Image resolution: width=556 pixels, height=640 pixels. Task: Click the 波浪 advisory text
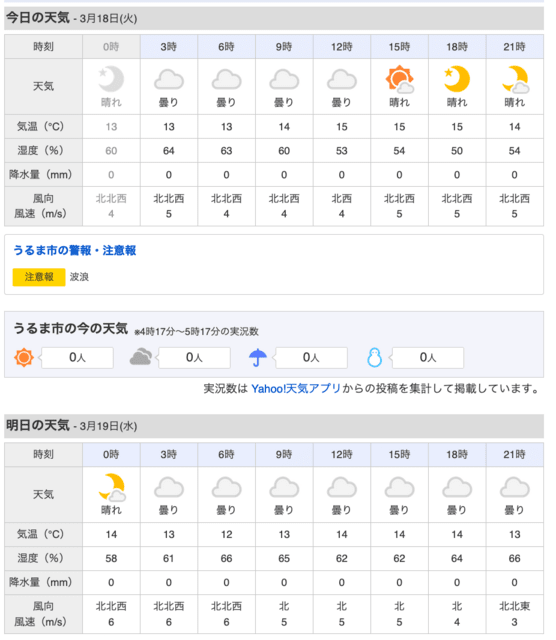79,277
